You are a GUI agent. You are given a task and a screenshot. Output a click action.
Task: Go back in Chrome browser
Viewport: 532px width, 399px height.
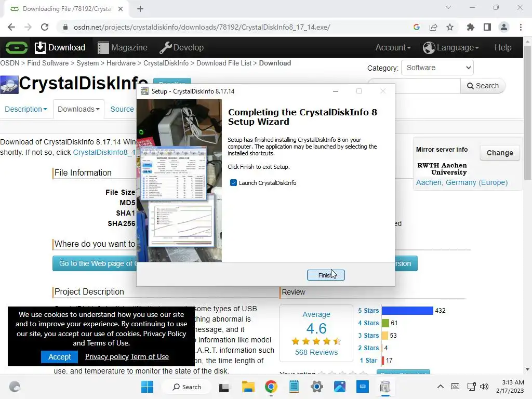pyautogui.click(x=11, y=27)
